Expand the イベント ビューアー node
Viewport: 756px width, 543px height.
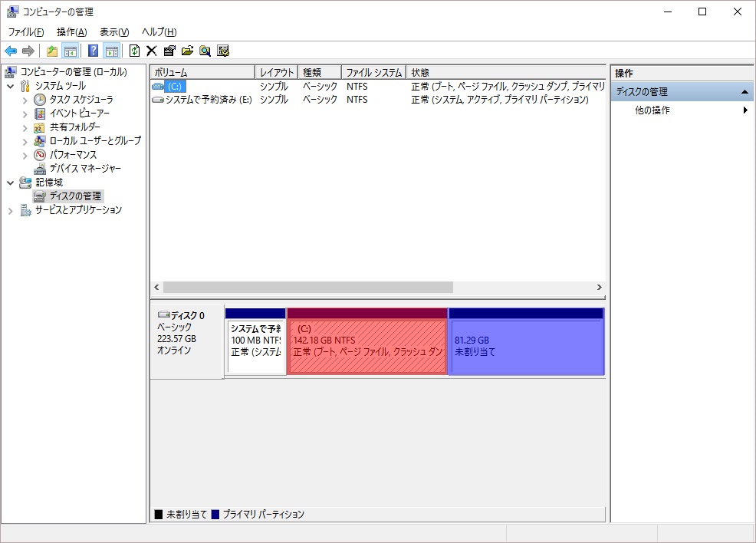[25, 114]
